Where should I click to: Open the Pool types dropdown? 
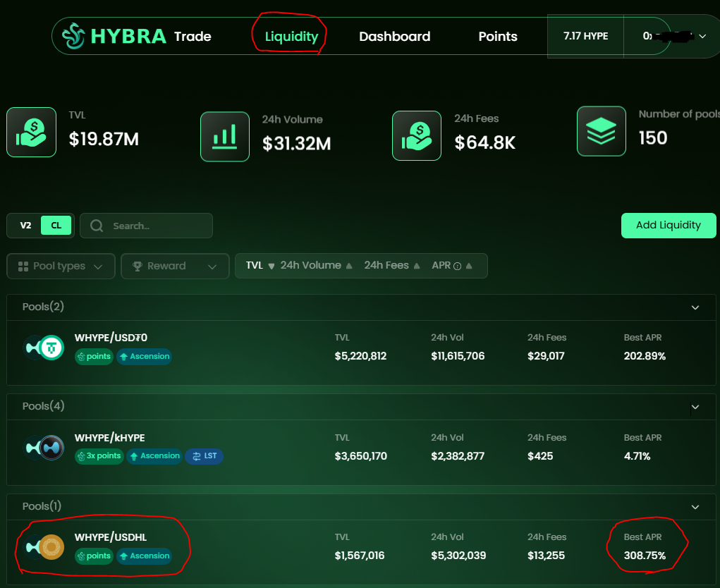61,267
